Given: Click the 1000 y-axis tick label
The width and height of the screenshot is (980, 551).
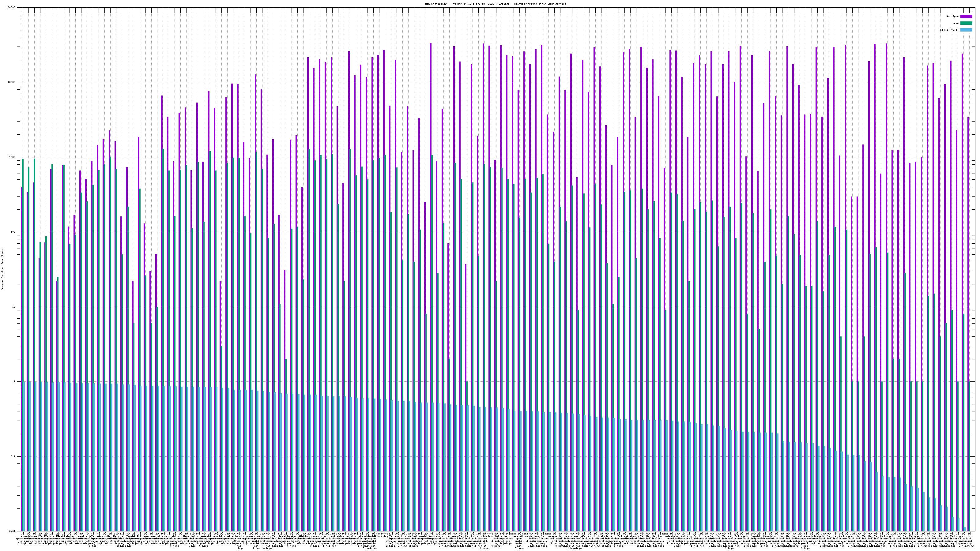Looking at the screenshot, I should (x=13, y=157).
